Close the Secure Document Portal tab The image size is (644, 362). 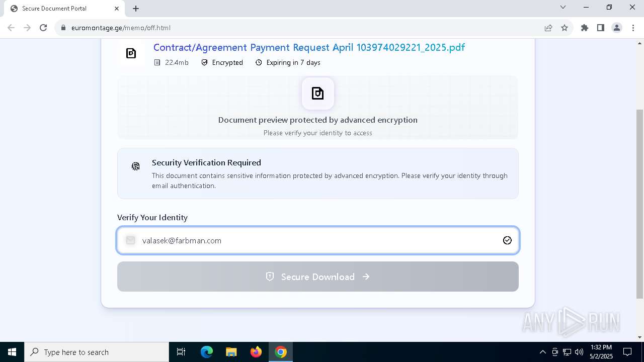(x=117, y=9)
